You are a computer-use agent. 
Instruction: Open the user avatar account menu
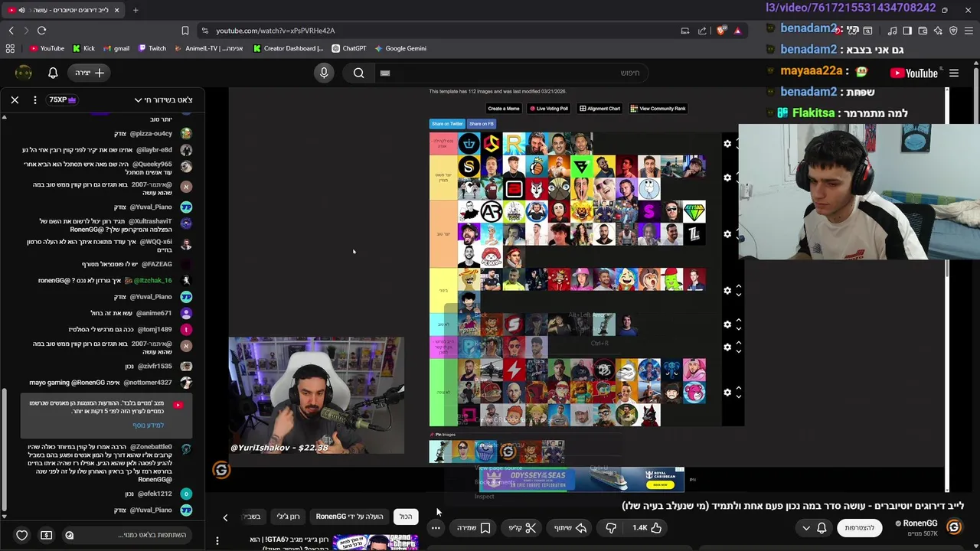(x=23, y=73)
